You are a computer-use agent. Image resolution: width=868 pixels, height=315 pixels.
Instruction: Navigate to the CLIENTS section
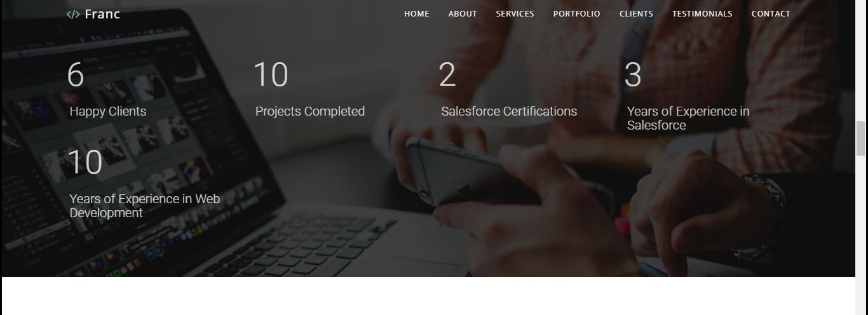pyautogui.click(x=636, y=13)
